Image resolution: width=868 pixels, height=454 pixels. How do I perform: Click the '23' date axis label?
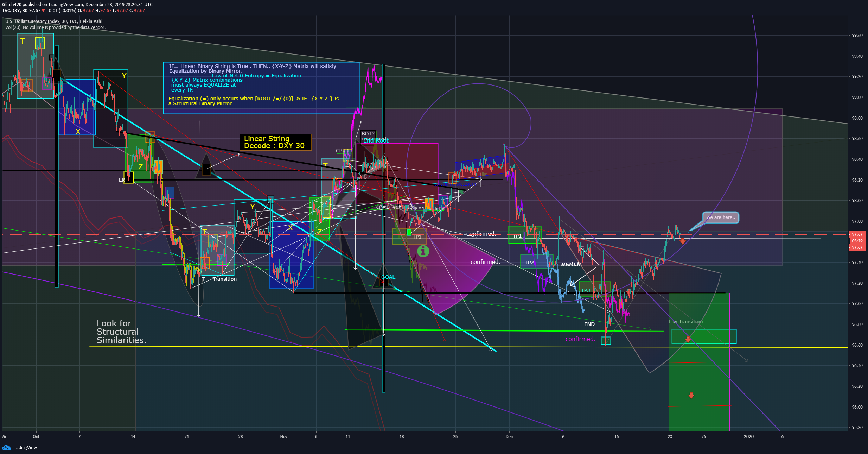[670, 437]
